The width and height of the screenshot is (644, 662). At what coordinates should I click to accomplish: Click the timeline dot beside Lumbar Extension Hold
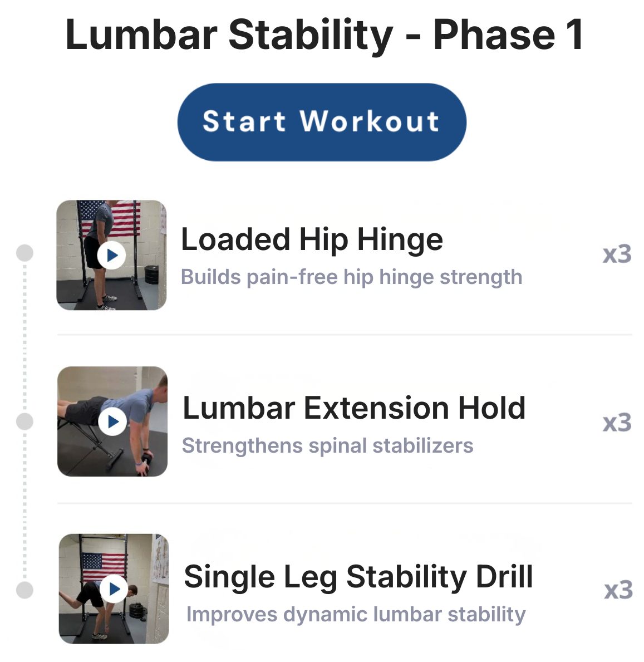click(x=24, y=421)
